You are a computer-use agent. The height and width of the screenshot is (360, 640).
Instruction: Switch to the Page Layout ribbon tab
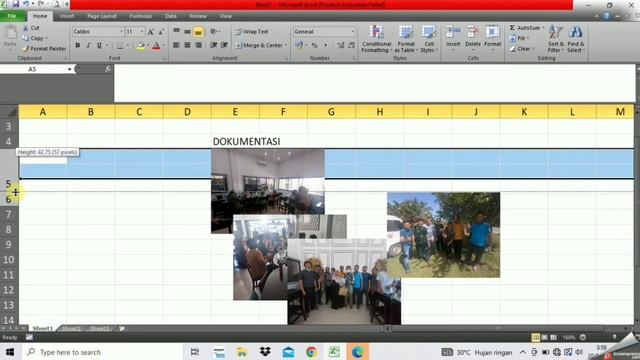[102, 16]
